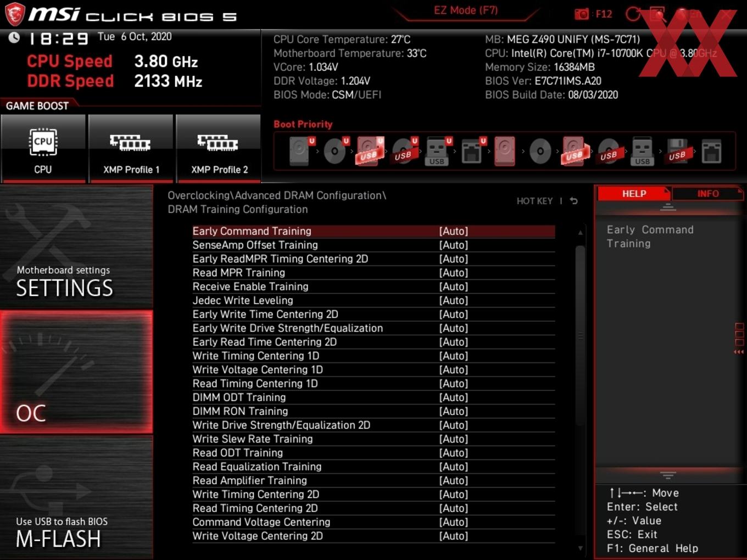Select the UEFI CD/DVD boot device

[336, 151]
